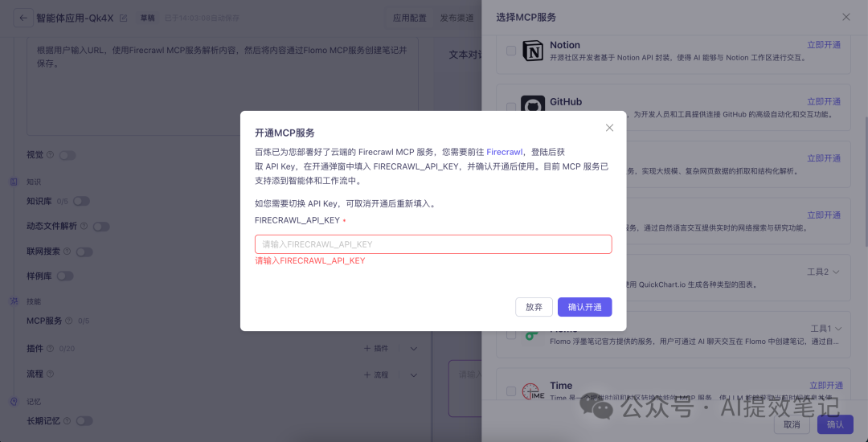
Task: Click 立即开通 on the GitHub card
Action: pyautogui.click(x=824, y=101)
